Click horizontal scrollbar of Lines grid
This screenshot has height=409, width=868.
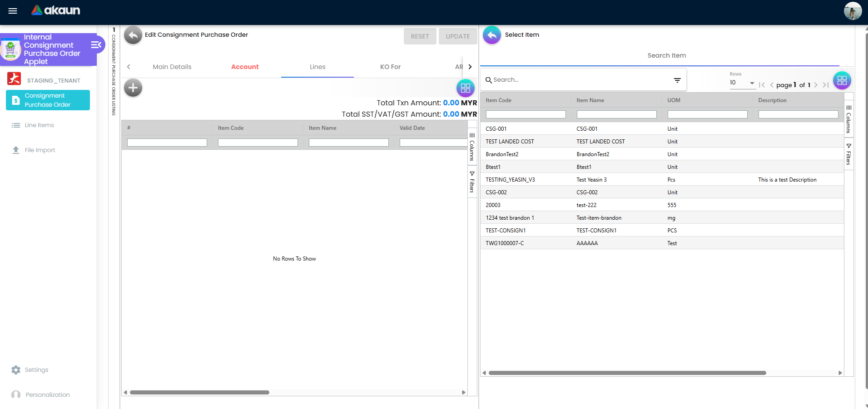pos(199,393)
